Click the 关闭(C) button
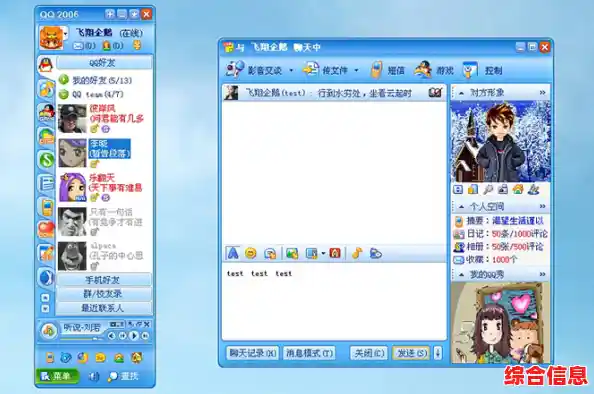The width and height of the screenshot is (594, 394). pyautogui.click(x=369, y=353)
